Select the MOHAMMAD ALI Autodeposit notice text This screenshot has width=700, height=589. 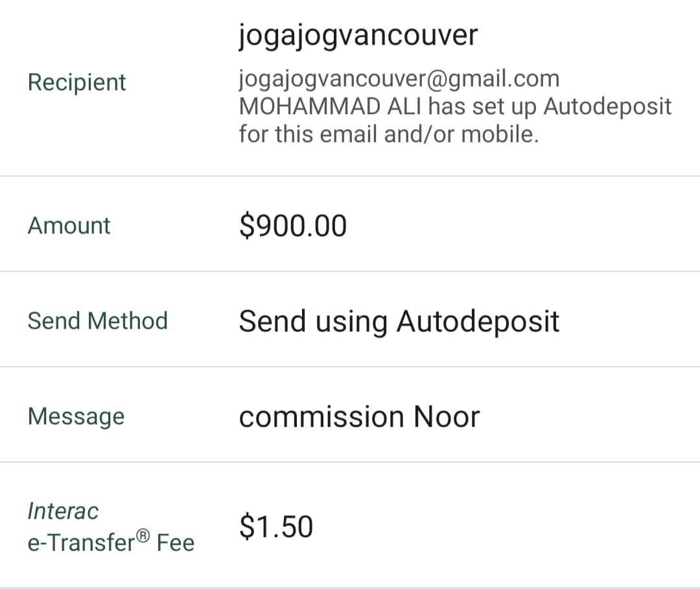tap(455, 120)
